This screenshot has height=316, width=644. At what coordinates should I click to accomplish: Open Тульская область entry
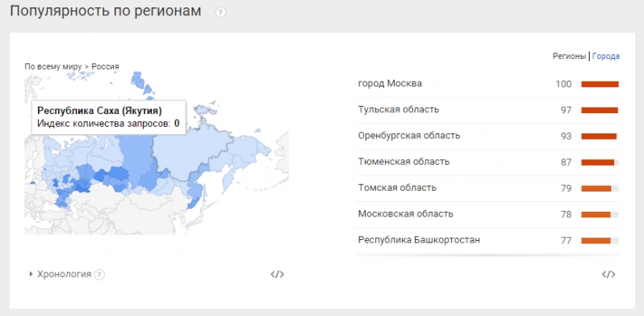click(x=487, y=110)
